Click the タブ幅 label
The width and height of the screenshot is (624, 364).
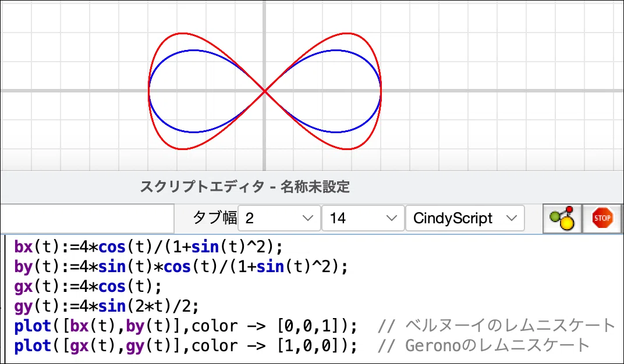214,218
